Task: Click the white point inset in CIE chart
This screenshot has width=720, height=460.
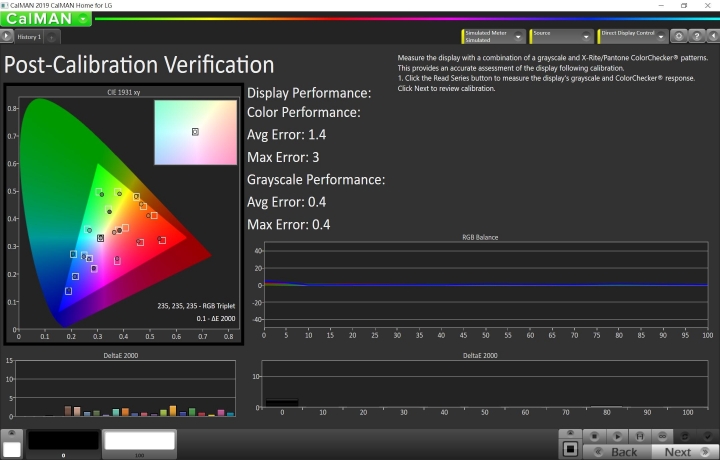Action: [195, 132]
